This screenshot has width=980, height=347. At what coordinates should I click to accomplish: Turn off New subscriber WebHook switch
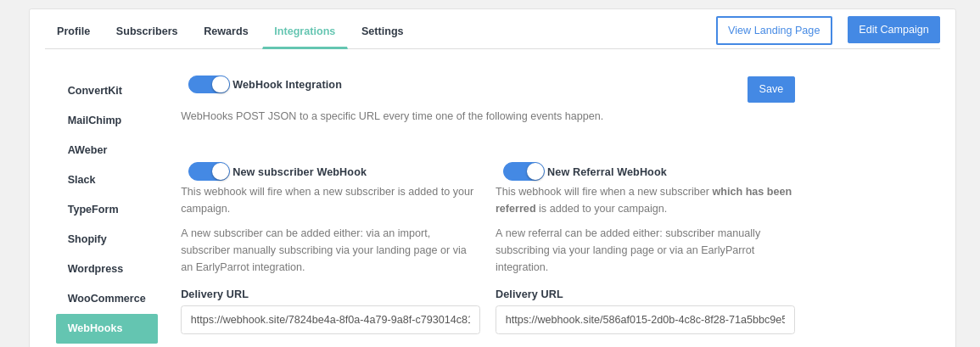[x=209, y=171]
